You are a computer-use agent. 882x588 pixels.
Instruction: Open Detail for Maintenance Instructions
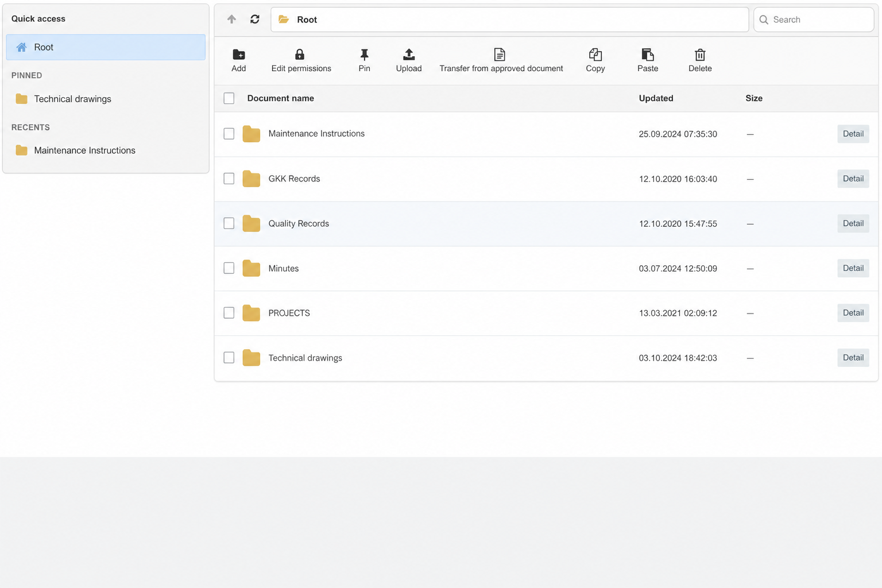point(853,134)
